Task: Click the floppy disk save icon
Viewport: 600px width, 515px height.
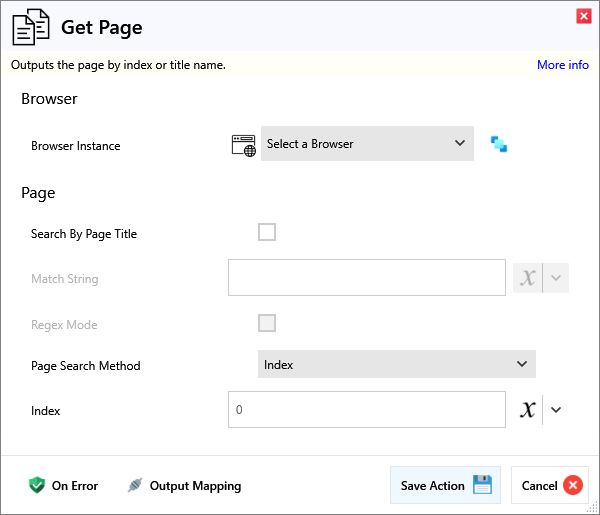Action: [482, 485]
